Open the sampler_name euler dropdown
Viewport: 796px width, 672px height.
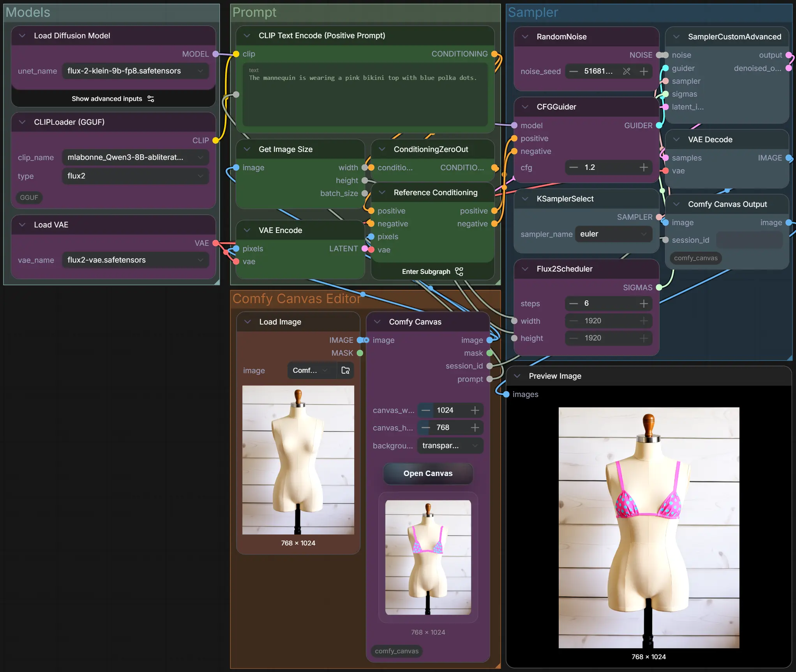click(613, 234)
